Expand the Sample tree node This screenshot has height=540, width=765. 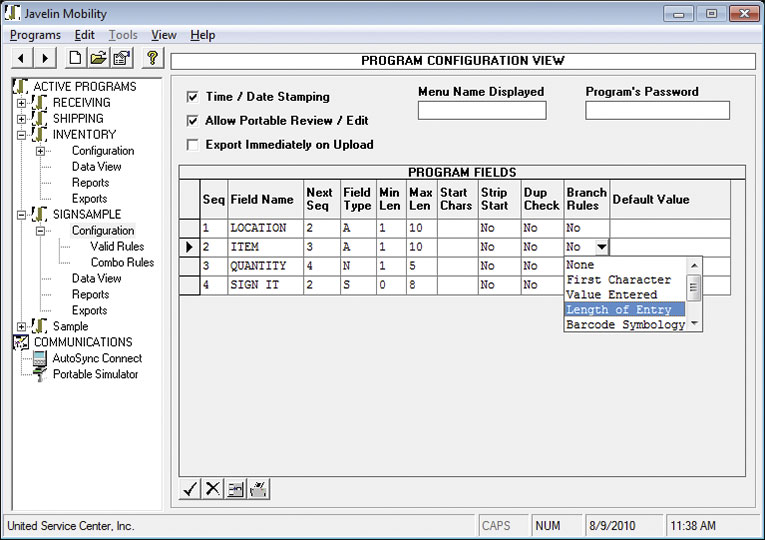point(21,326)
